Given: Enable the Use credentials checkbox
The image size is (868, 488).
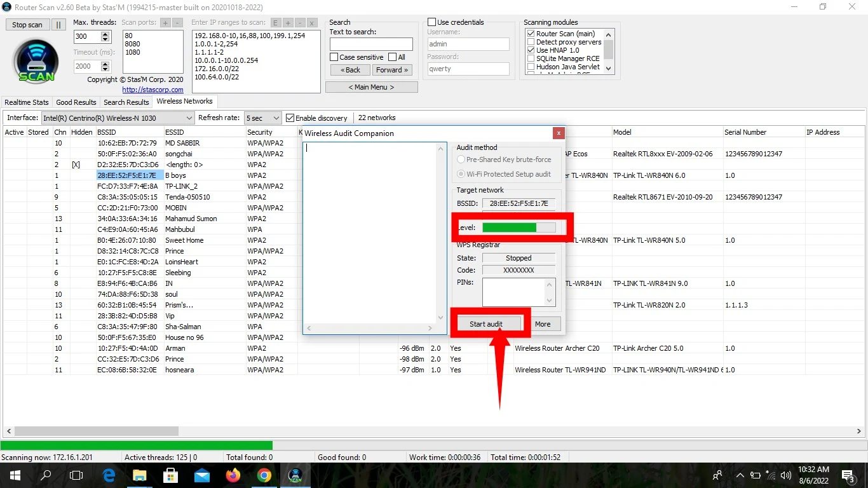Looking at the screenshot, I should (456, 22).
